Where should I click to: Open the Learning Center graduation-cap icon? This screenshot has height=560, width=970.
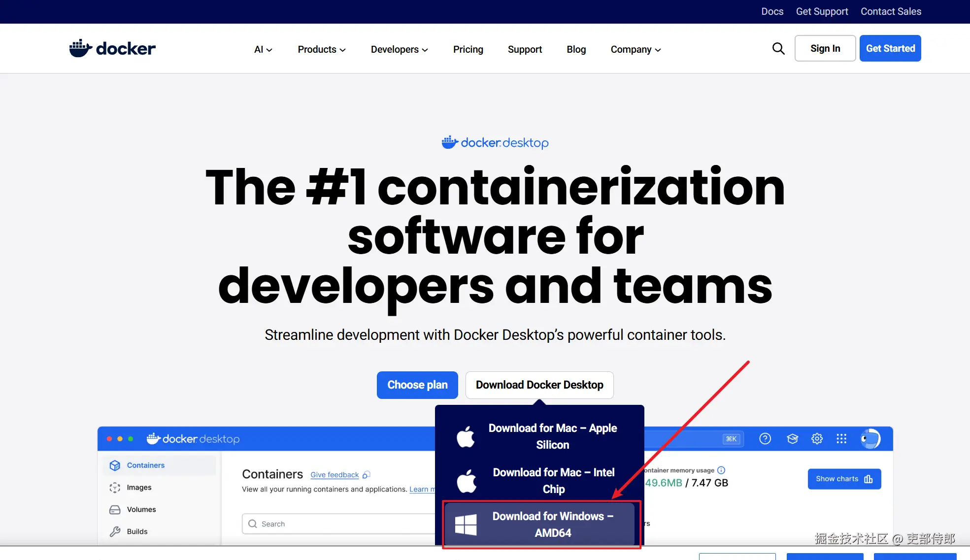pyautogui.click(x=792, y=438)
